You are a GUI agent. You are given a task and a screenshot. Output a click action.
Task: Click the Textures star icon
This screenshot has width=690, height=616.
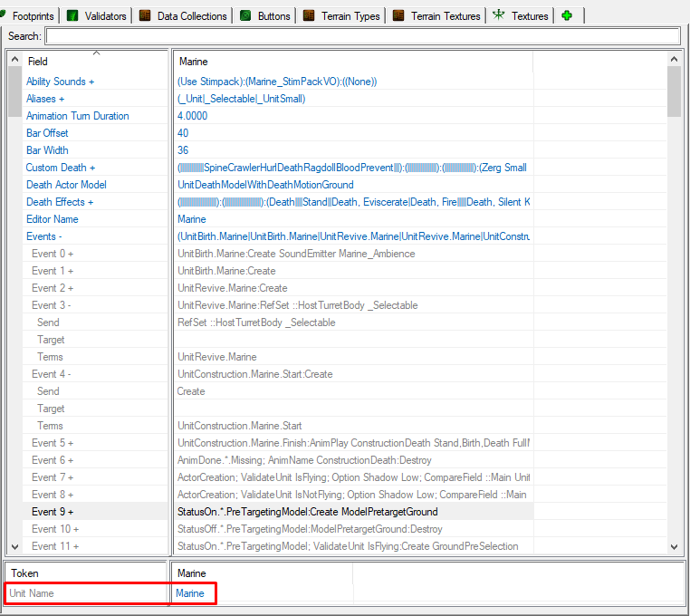pos(499,15)
